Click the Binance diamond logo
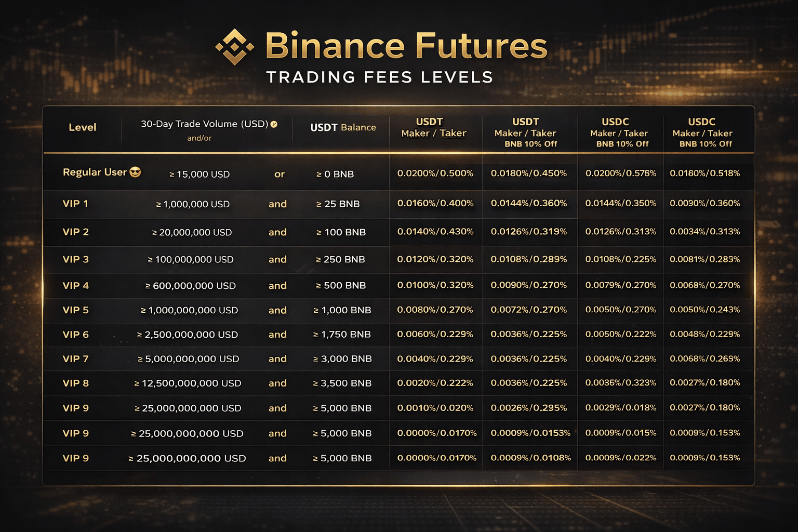Viewport: 798px width, 532px height. [x=235, y=47]
